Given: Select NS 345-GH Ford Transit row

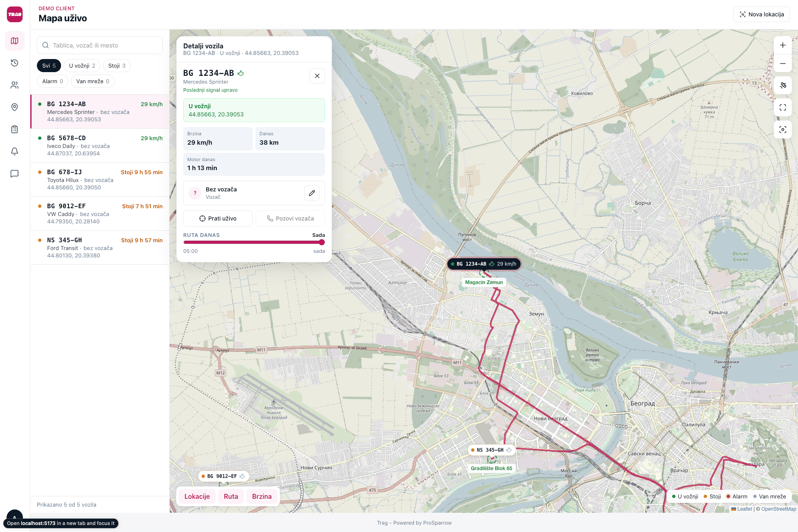Looking at the screenshot, I should click(100, 248).
